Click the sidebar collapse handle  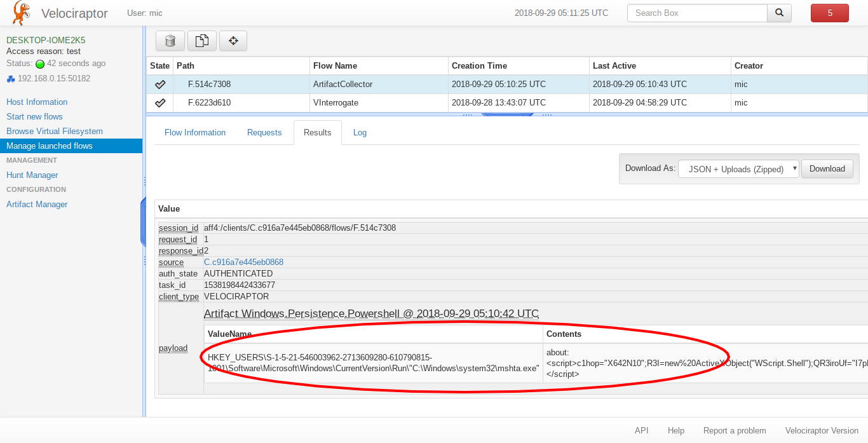pos(143,221)
